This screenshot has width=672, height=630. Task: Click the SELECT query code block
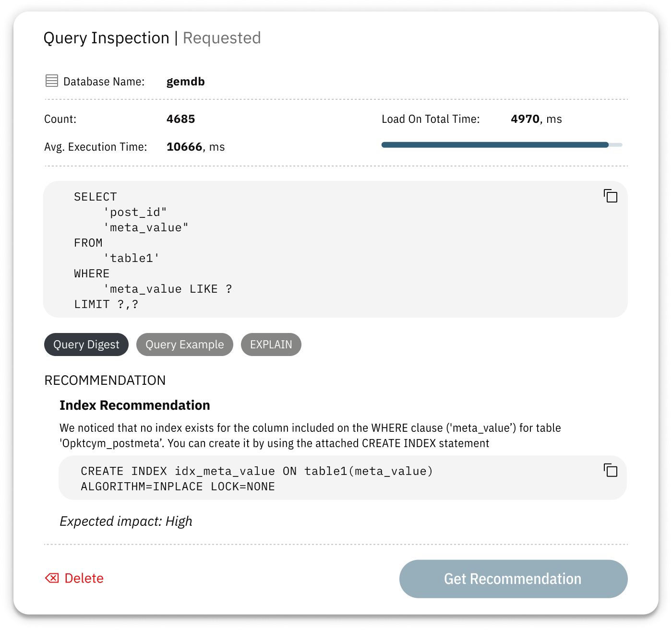pos(336,249)
